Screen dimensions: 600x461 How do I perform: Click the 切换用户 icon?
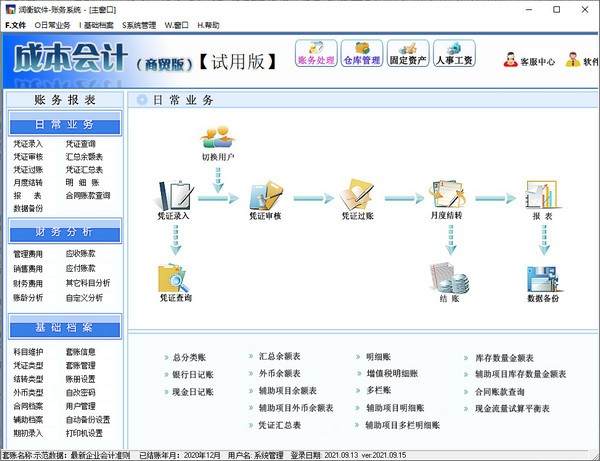(x=218, y=137)
